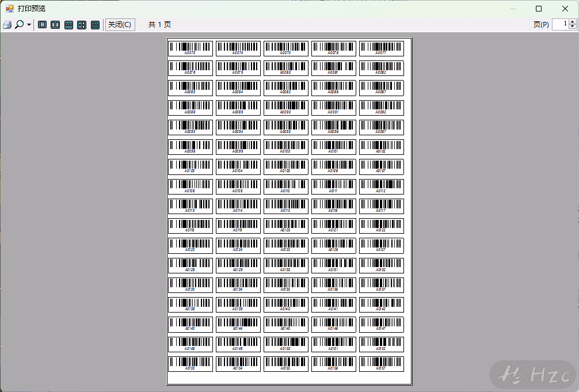Image resolution: width=579 pixels, height=392 pixels.
Task: Switch to four-page view layout
Action: coord(82,25)
